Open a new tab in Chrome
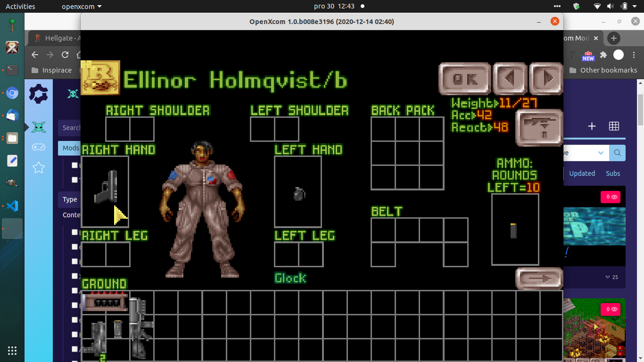 pos(613,38)
